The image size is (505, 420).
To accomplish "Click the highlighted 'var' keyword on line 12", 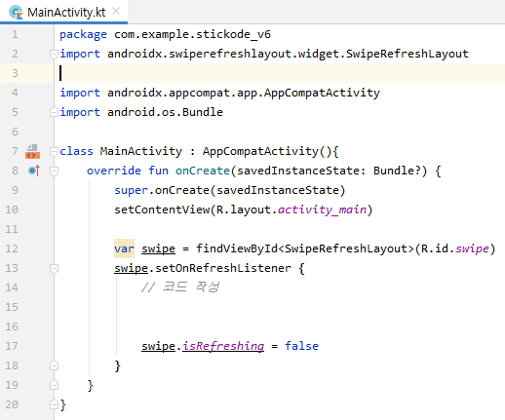I will click(x=124, y=248).
